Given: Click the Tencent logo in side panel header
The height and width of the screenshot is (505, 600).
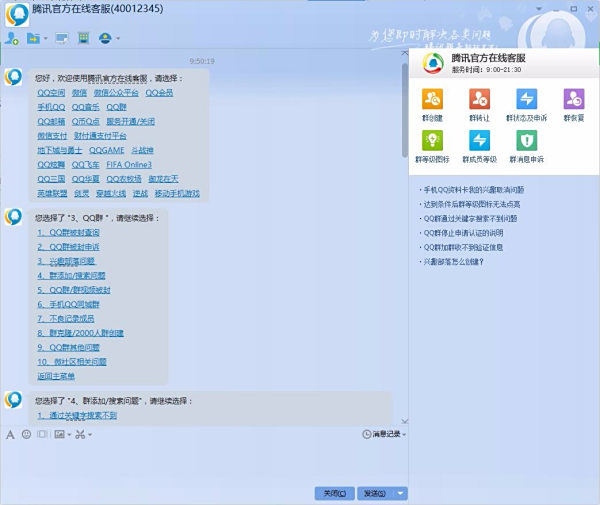Looking at the screenshot, I should [x=433, y=64].
